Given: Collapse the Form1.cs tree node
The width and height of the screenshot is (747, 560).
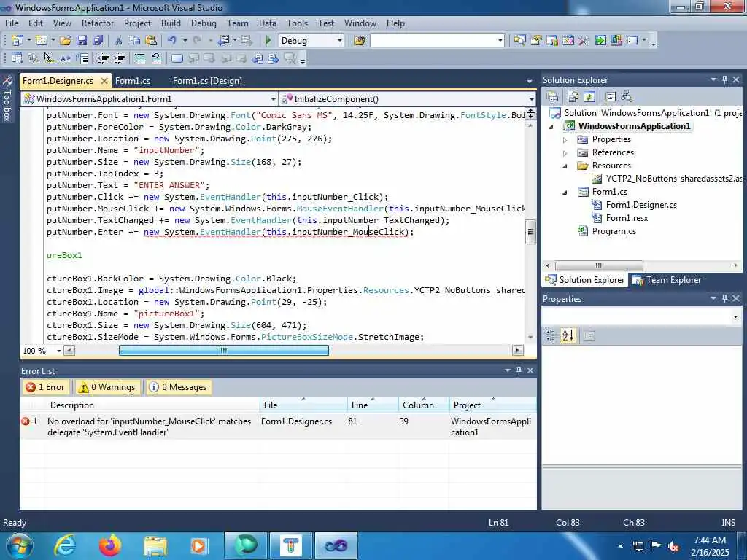Looking at the screenshot, I should pos(565,192).
